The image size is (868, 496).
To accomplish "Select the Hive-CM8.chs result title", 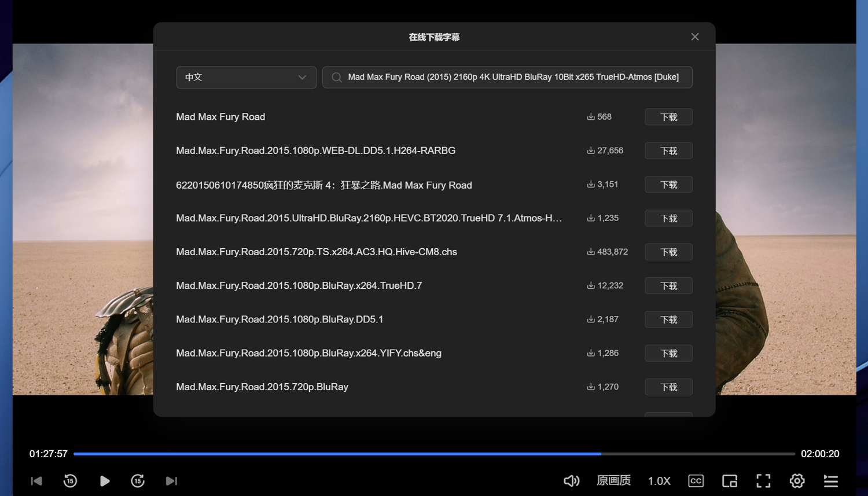I will [317, 252].
